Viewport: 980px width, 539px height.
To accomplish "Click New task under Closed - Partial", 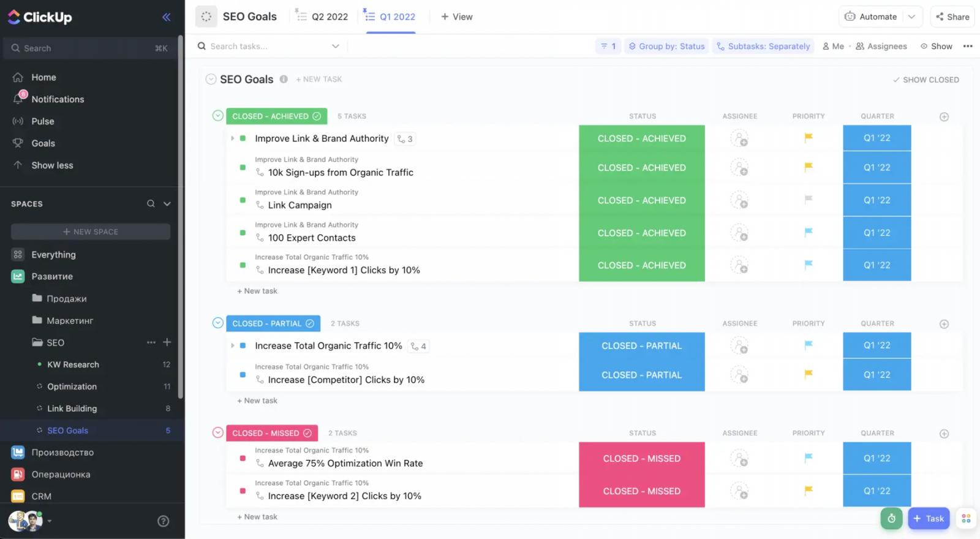I will [257, 401].
